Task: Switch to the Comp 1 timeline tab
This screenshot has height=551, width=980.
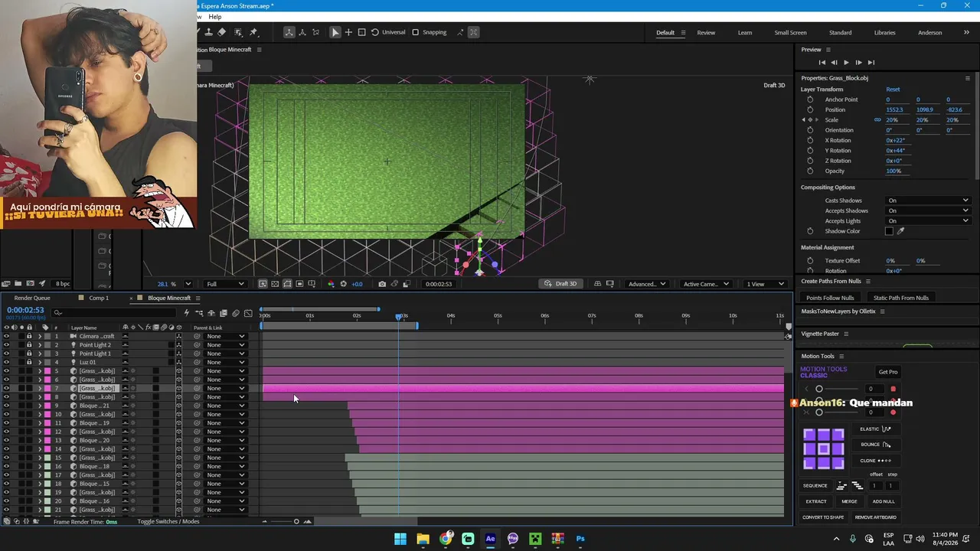Action: pyautogui.click(x=99, y=298)
